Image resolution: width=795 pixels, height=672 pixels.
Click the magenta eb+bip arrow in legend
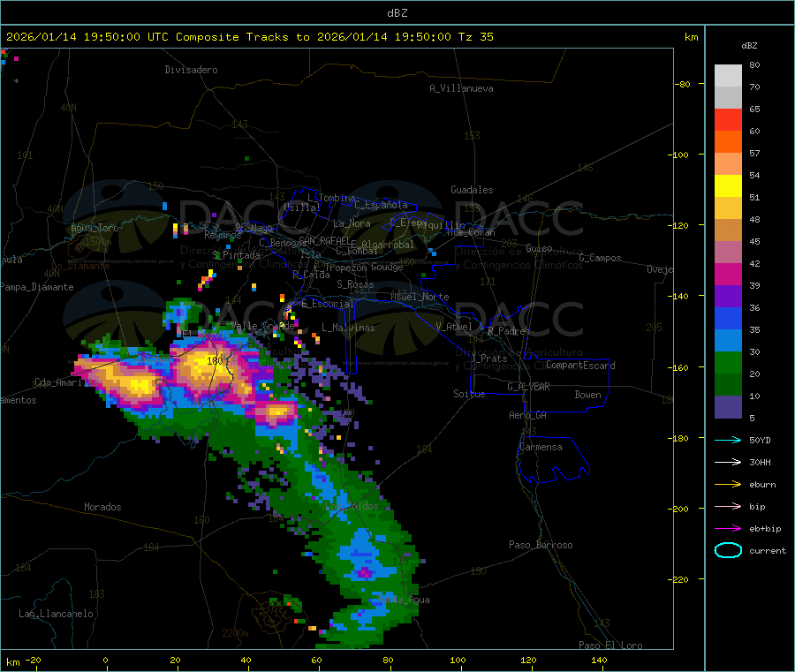tap(728, 529)
